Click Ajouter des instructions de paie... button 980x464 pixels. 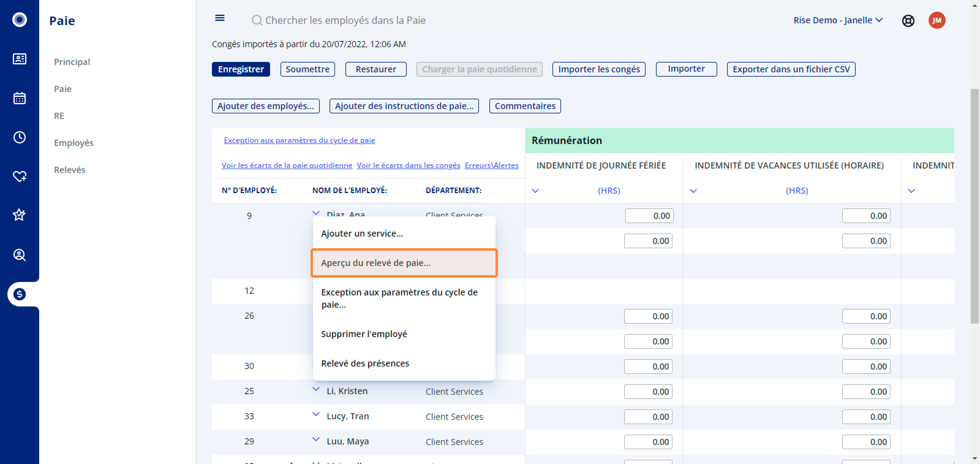coord(404,106)
